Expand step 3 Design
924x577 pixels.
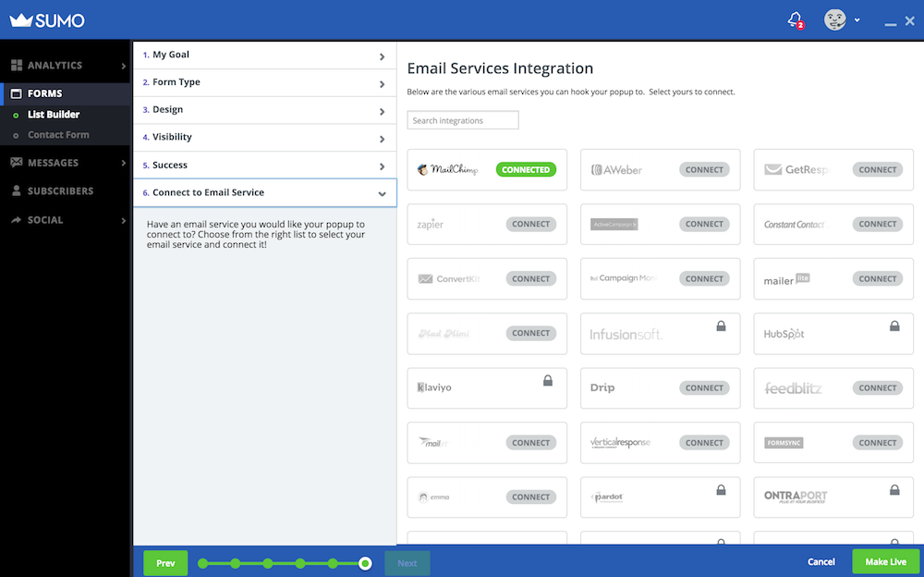click(264, 110)
